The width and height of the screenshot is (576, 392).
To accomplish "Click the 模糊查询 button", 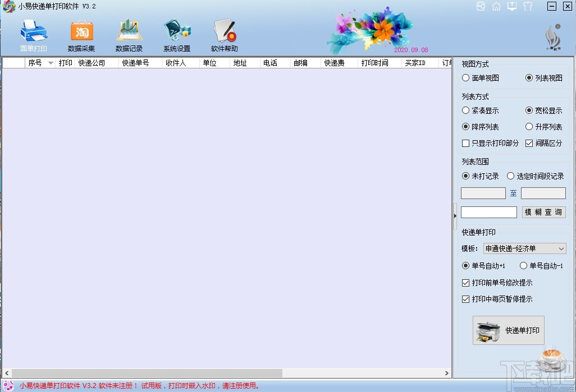I will (x=543, y=212).
